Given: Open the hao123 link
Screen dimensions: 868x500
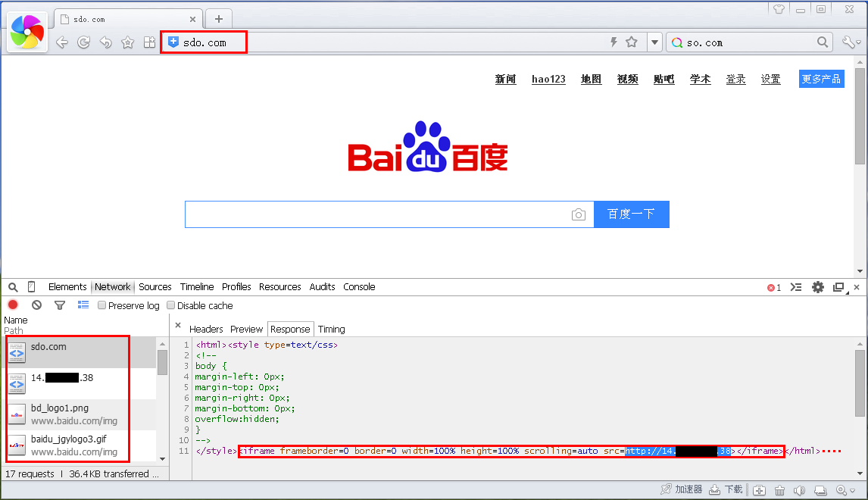Looking at the screenshot, I should pos(548,79).
